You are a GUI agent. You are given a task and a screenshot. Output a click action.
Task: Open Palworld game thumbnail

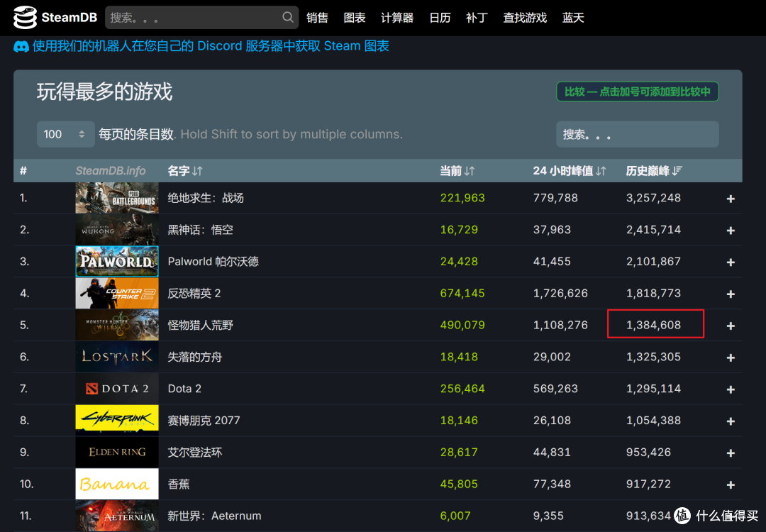point(117,261)
